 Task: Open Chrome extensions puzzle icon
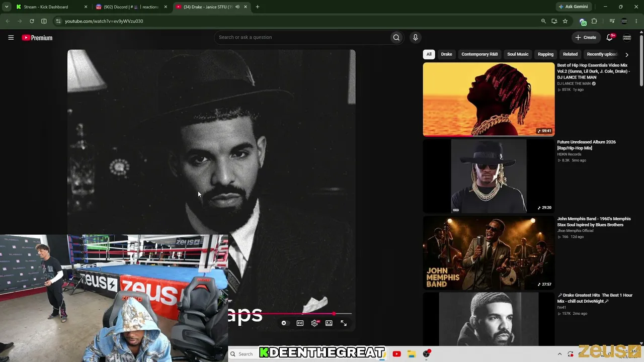point(594,21)
